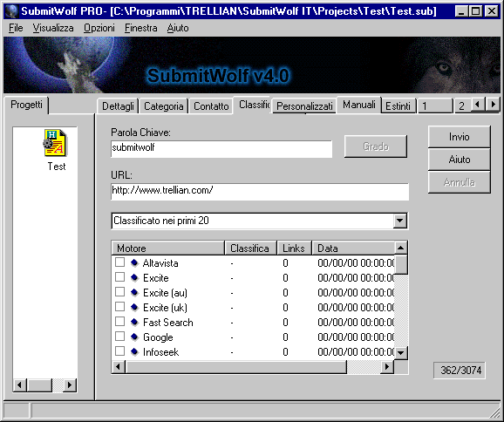504x422 pixels.
Task: Click the Invio button
Action: coord(459,137)
